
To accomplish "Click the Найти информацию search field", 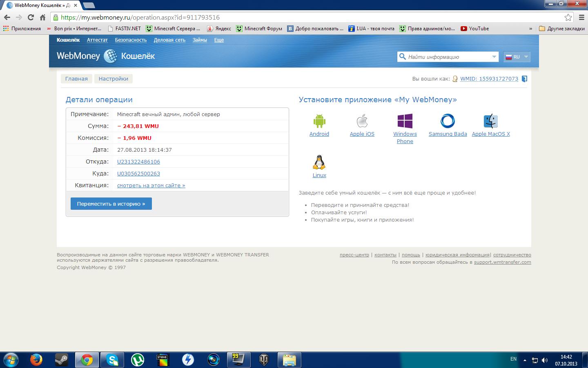I will tap(447, 57).
